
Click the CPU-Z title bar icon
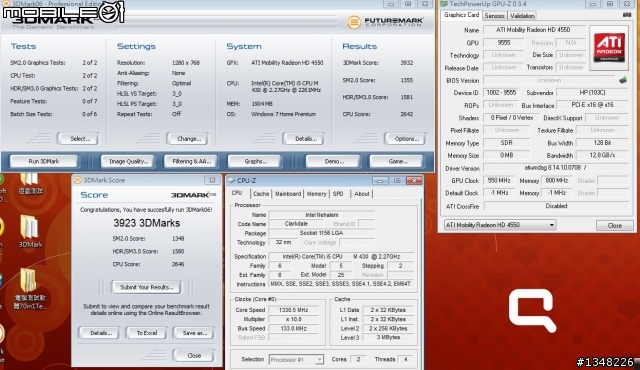(x=231, y=180)
